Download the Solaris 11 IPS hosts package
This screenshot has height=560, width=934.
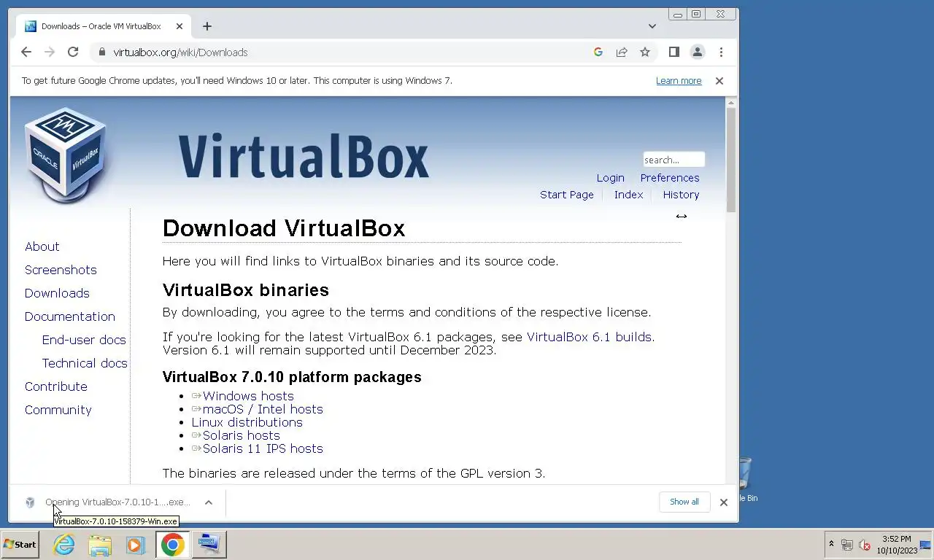pyautogui.click(x=263, y=448)
